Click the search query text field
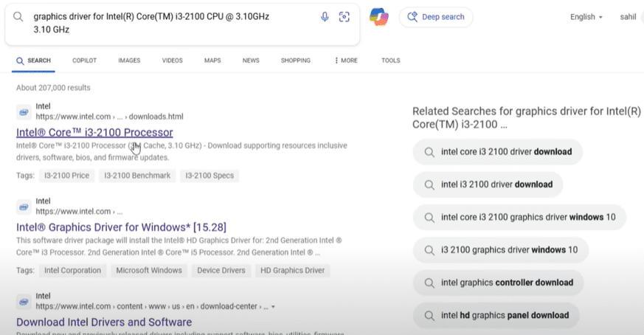 (x=170, y=23)
